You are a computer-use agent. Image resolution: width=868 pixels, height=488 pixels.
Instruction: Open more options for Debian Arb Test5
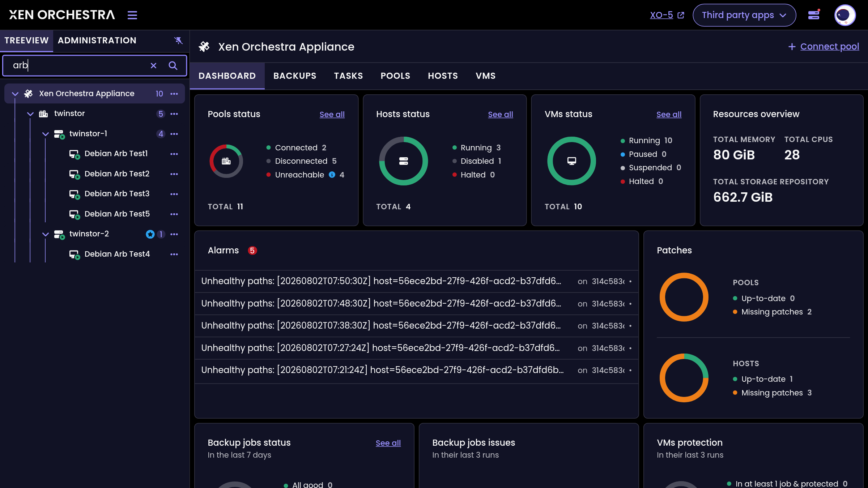click(174, 214)
